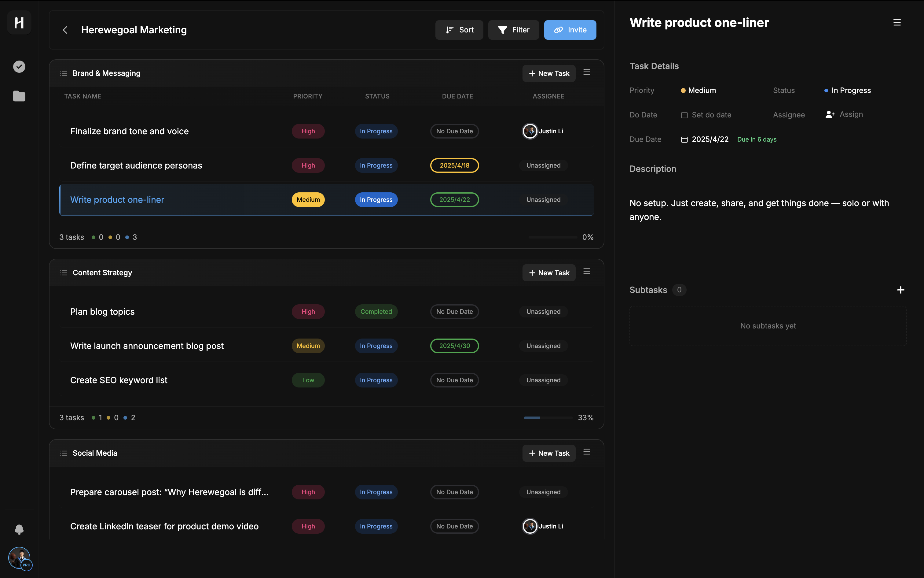Screen dimensions: 924x578
Task: Add a new task in Content Strategy
Action: click(549, 273)
